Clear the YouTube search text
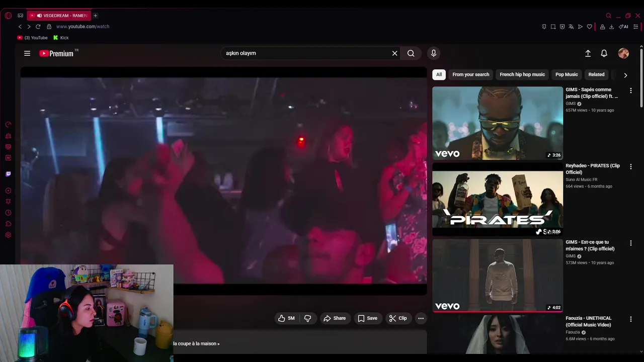644x362 pixels. (x=394, y=53)
